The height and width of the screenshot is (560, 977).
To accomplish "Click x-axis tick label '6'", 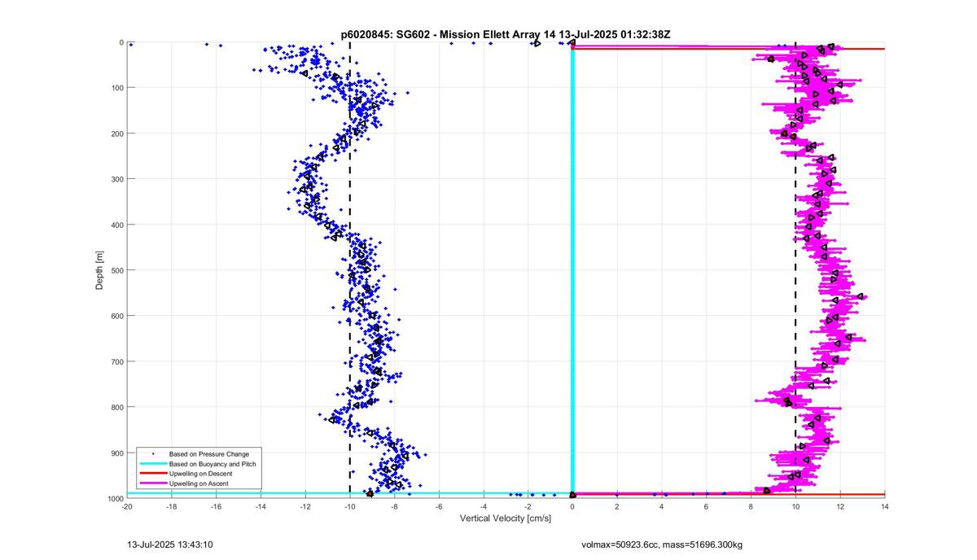I will point(706,506).
